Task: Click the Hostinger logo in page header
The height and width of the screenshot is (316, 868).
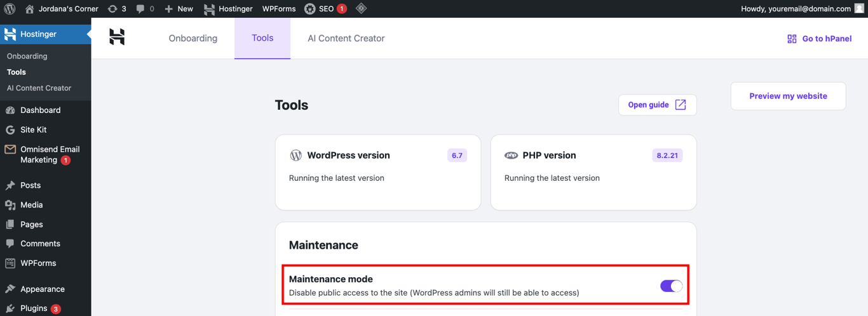Action: click(117, 37)
